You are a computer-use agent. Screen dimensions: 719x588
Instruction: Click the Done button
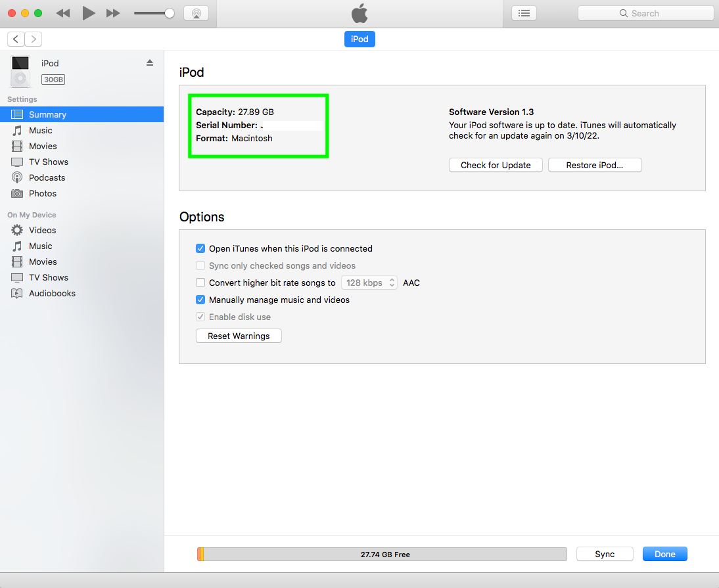pyautogui.click(x=665, y=554)
